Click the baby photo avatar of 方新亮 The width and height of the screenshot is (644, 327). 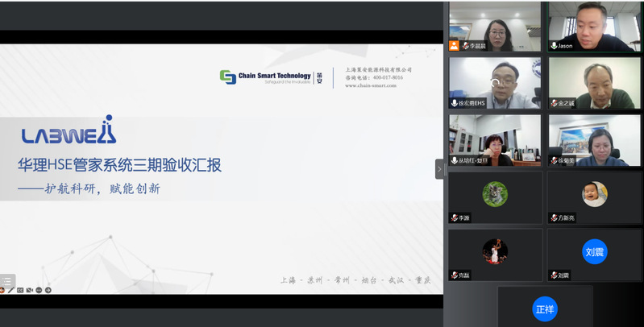click(x=594, y=194)
